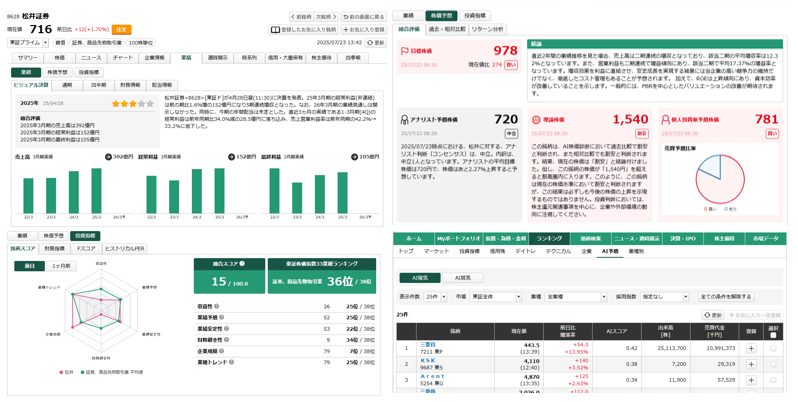Expand the 表示件数 25件 dropdown
Screen dimensions: 798x402
pyautogui.click(x=435, y=297)
